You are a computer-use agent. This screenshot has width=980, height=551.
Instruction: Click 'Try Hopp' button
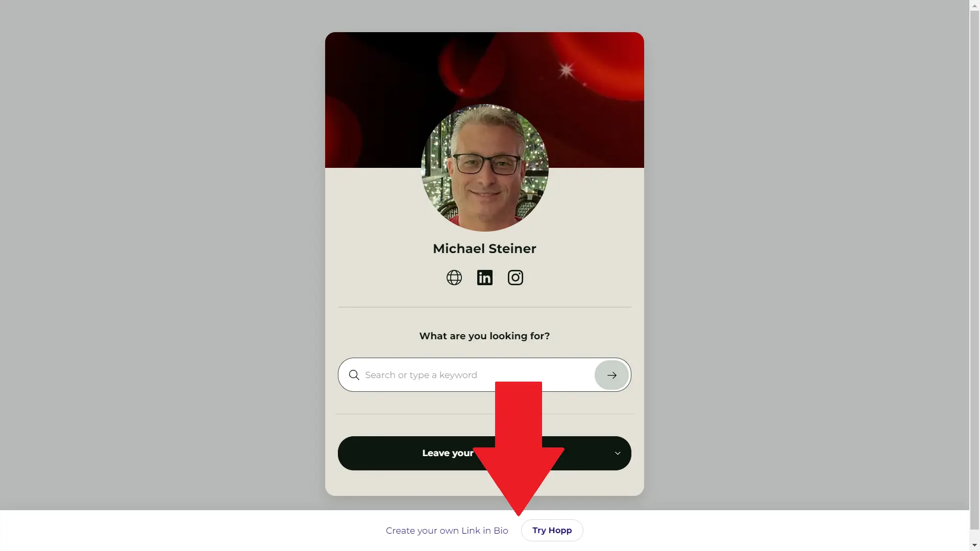552,530
